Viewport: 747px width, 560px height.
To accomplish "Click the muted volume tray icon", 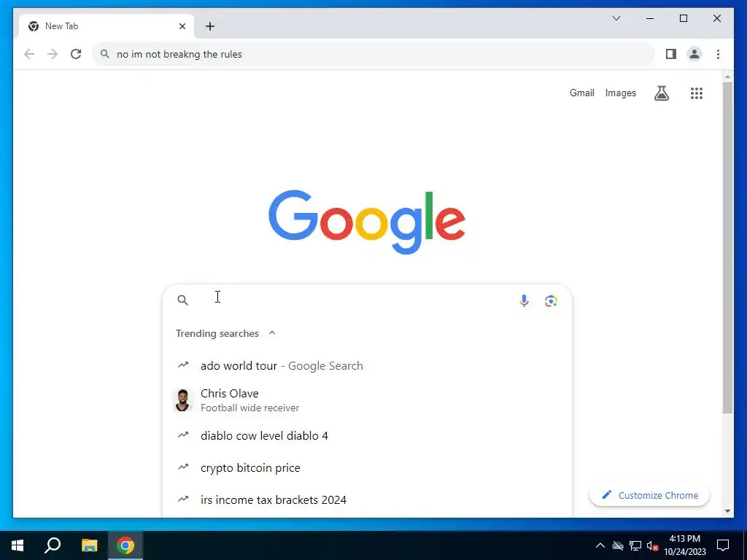I will [x=652, y=545].
